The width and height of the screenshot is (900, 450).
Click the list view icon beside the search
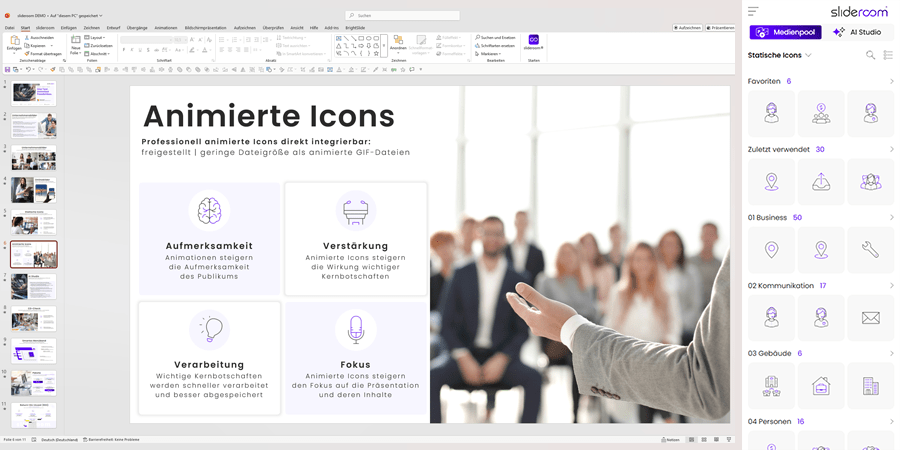[888, 55]
